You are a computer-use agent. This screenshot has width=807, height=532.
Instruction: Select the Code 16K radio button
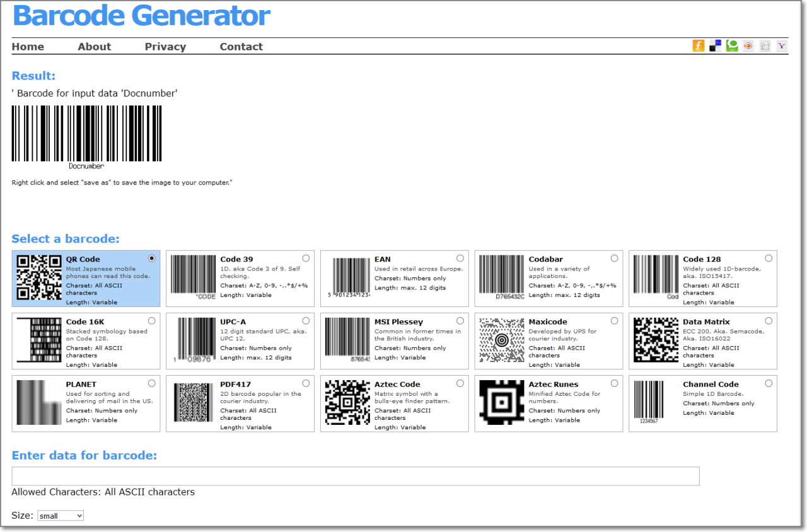click(152, 321)
